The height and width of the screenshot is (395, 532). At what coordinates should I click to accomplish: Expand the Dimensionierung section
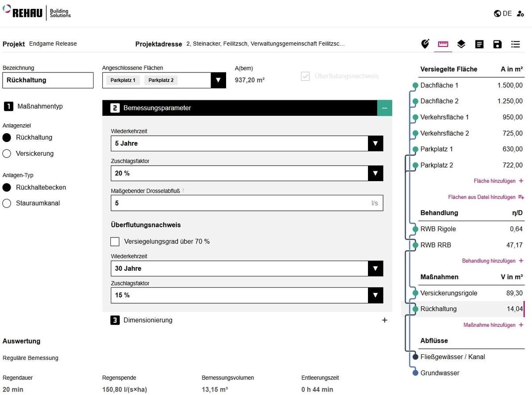384,320
